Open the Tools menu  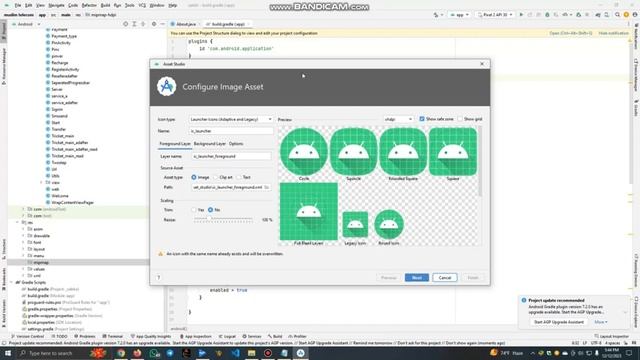(129, 6)
